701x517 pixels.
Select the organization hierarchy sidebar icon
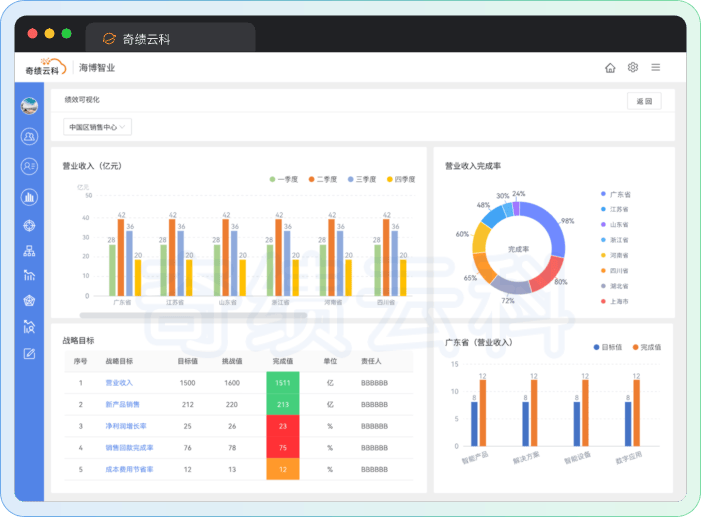[x=29, y=251]
